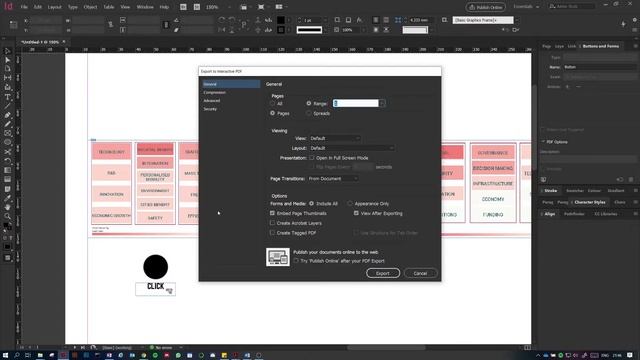Viewport: 640px width, 360px height.
Task: Select the Eyedropper tool
Action: pyautogui.click(x=7, y=198)
